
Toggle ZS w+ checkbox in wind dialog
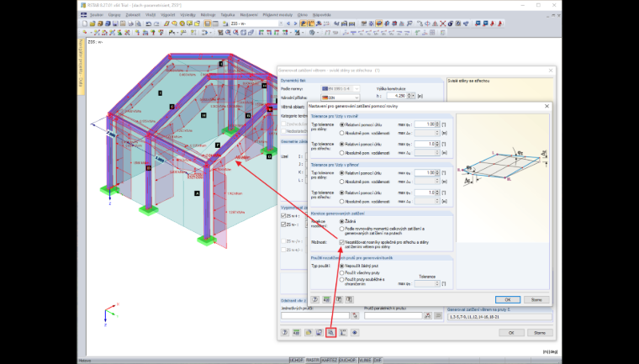pos(283,216)
